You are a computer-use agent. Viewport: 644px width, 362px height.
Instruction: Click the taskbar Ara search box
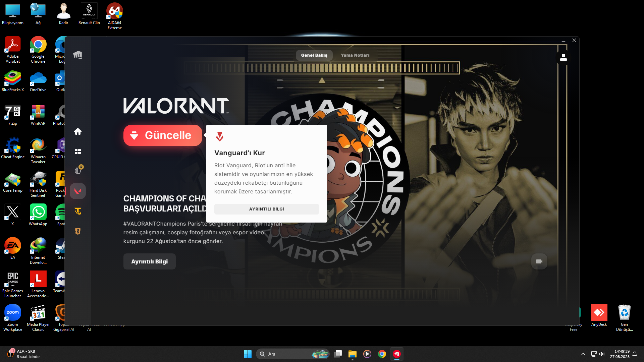tap(293, 354)
